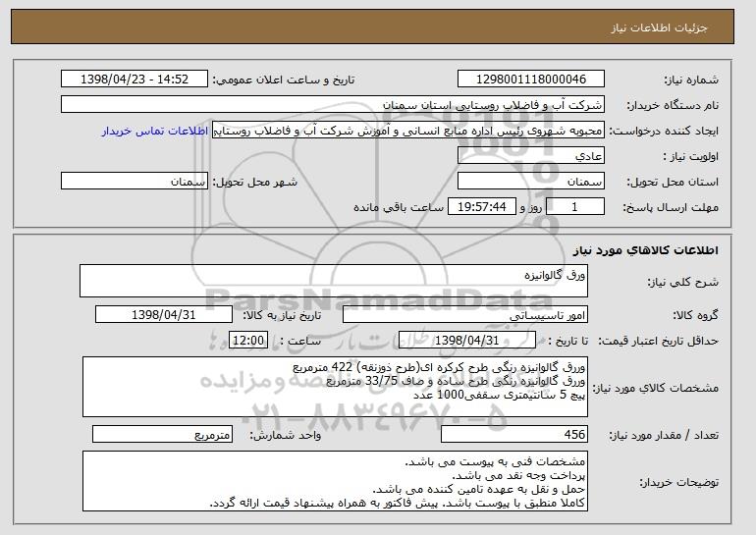Click the request creator field محبوبه شهروی
Image resolution: width=756 pixels, height=535 pixels.
tap(408, 131)
